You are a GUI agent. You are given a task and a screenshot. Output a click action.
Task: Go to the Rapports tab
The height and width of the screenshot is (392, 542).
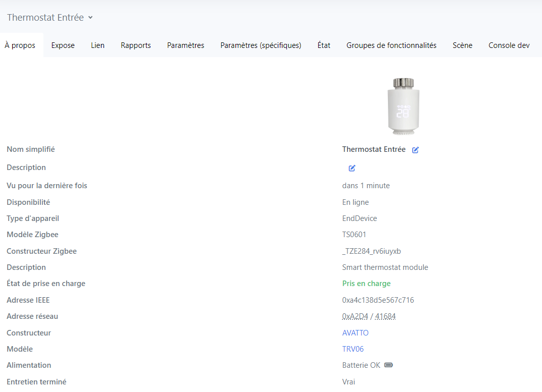(136, 45)
